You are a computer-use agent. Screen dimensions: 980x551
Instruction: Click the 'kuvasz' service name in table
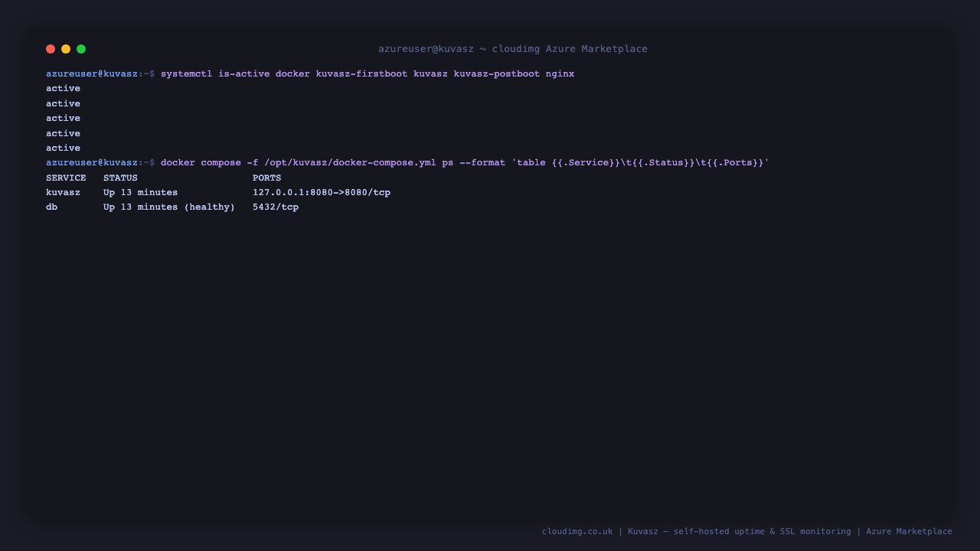pos(63,193)
